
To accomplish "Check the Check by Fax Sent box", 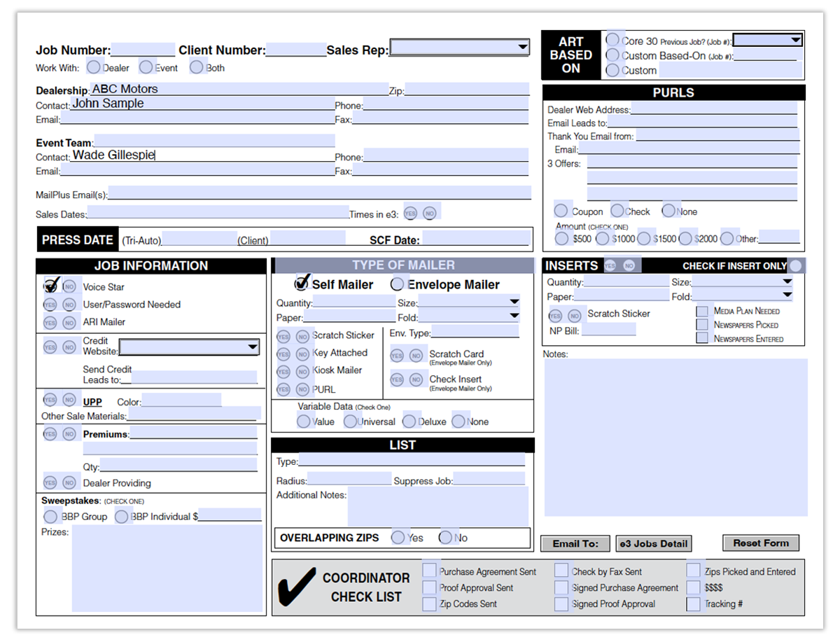I will pos(561,571).
